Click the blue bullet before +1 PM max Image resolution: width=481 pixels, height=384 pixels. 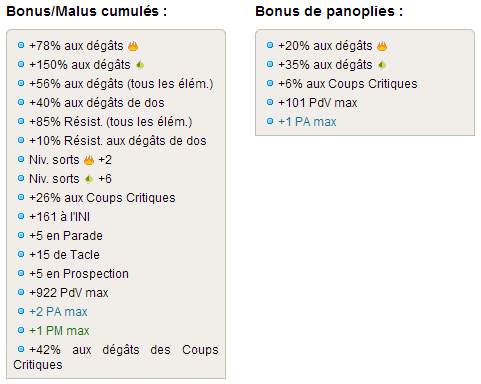(21, 330)
